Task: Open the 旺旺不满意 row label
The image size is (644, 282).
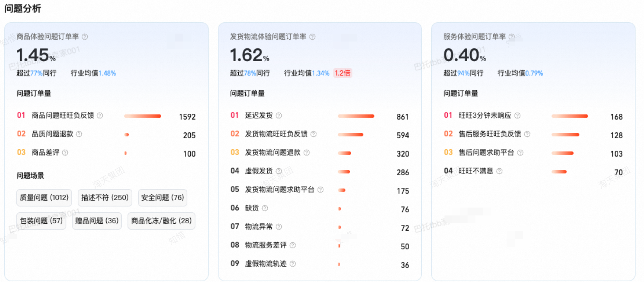Action: [x=476, y=171]
